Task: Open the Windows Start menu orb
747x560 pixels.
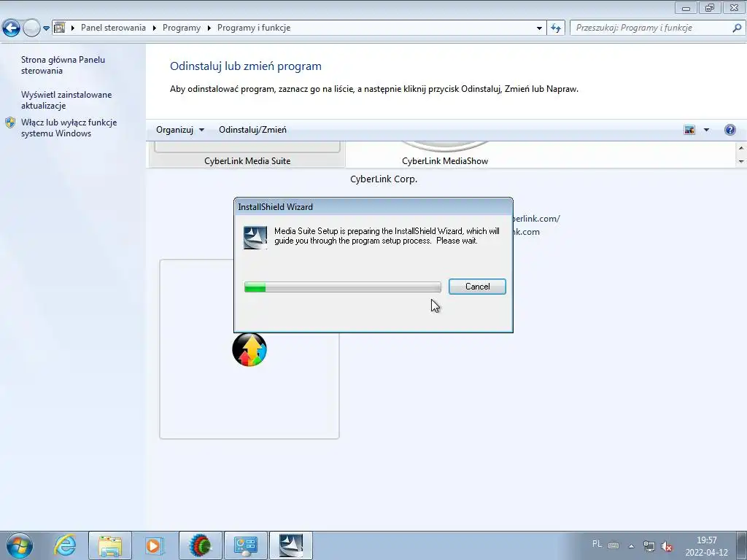Action: tap(20, 545)
